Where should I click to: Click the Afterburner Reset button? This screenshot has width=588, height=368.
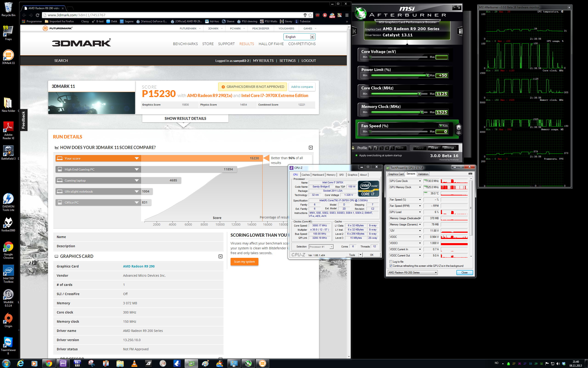[434, 148]
